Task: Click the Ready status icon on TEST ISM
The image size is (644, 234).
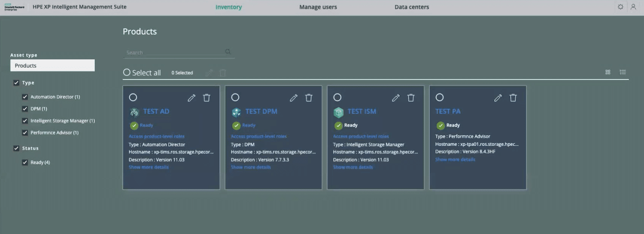Action: [x=339, y=126]
